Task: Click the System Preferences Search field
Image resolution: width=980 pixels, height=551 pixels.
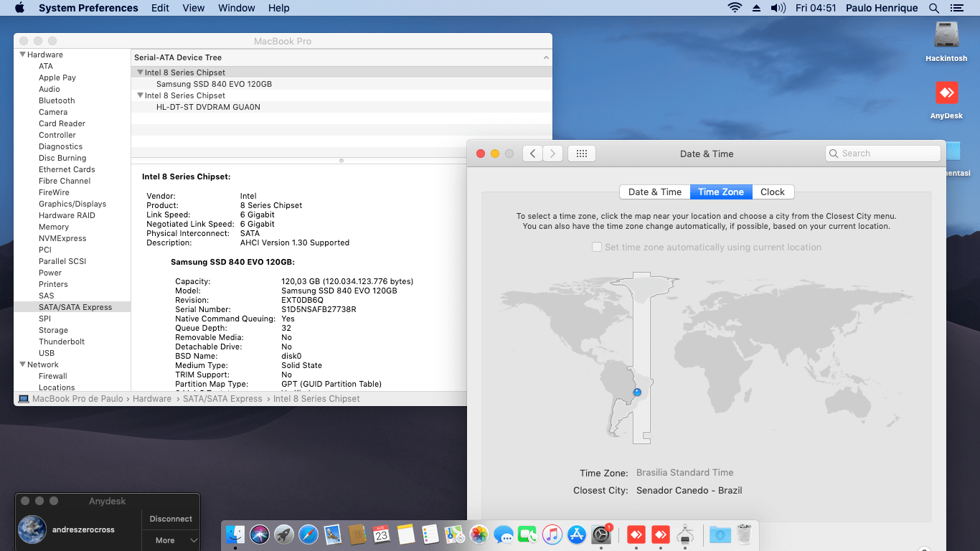Action: [883, 154]
